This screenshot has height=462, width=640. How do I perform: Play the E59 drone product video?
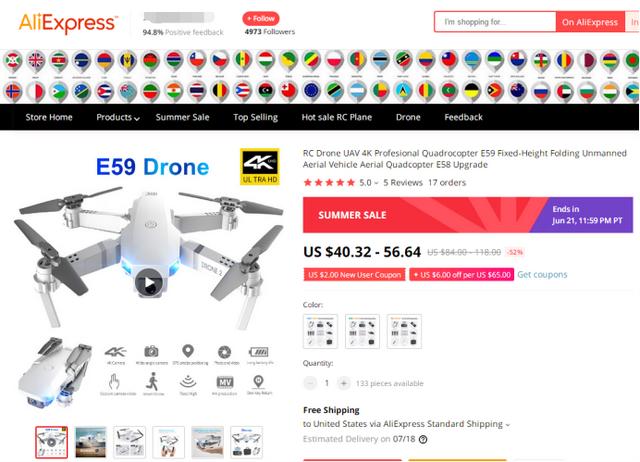tap(149, 282)
